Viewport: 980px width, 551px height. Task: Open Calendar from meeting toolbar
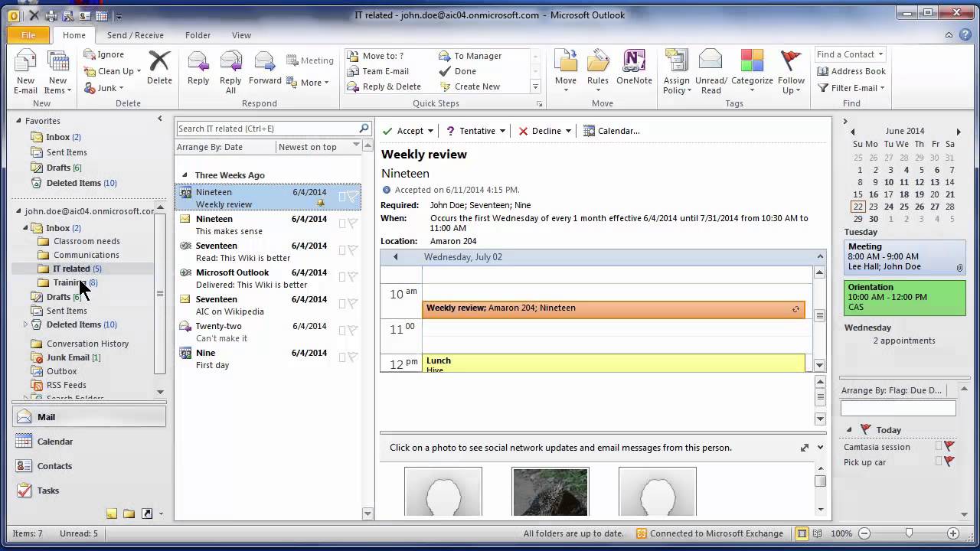tap(612, 131)
